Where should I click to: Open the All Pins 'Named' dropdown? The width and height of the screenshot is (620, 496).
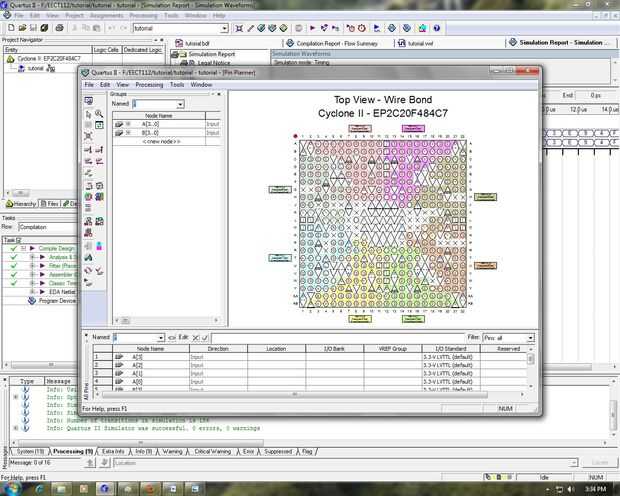[161, 338]
